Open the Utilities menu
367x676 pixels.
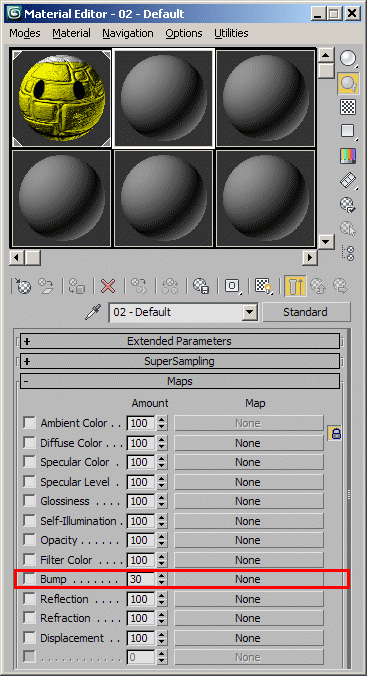(x=231, y=33)
